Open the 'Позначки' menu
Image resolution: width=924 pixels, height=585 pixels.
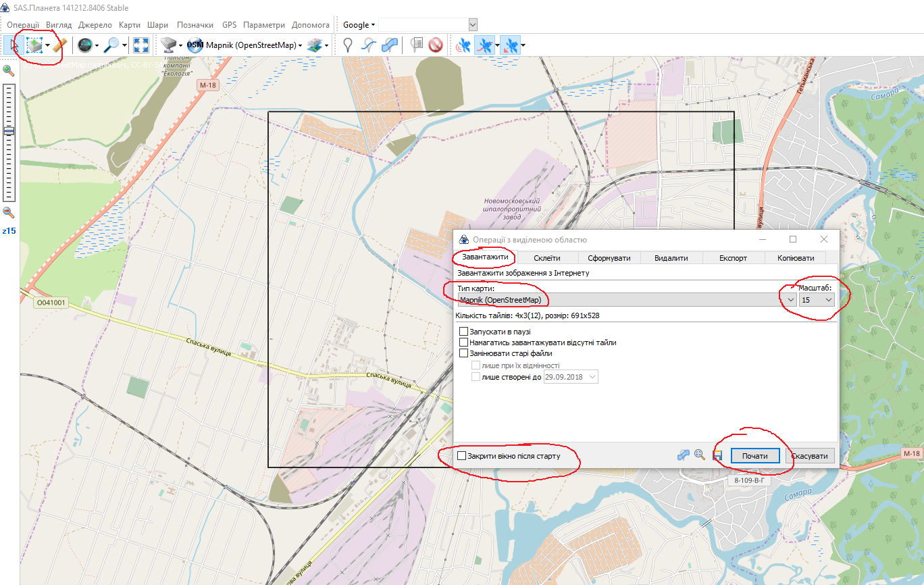[x=195, y=24]
